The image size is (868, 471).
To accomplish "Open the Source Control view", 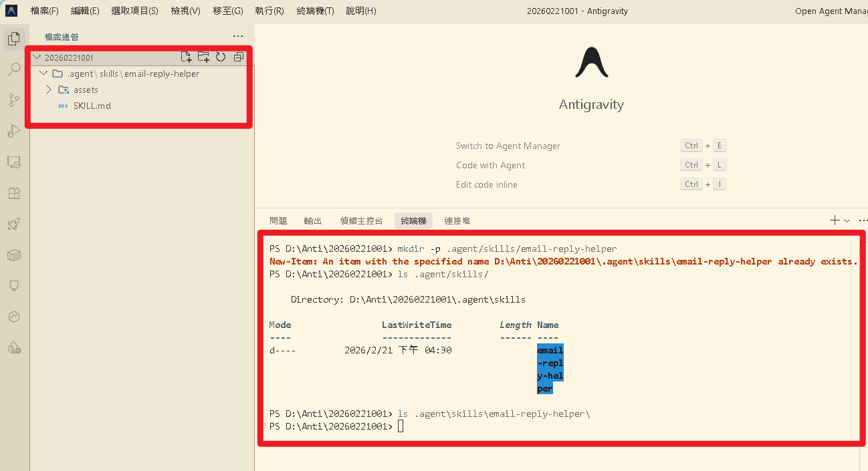I will [14, 100].
